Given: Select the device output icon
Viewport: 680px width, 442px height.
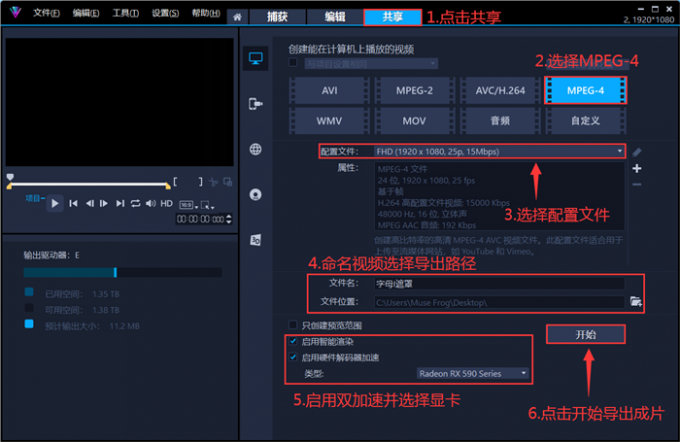Looking at the screenshot, I should 255,104.
